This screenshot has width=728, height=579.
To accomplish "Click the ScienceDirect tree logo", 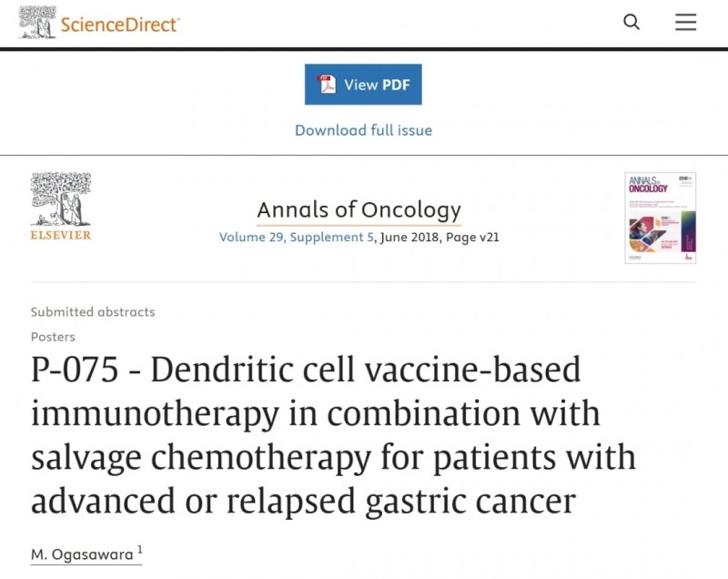I will point(37,23).
